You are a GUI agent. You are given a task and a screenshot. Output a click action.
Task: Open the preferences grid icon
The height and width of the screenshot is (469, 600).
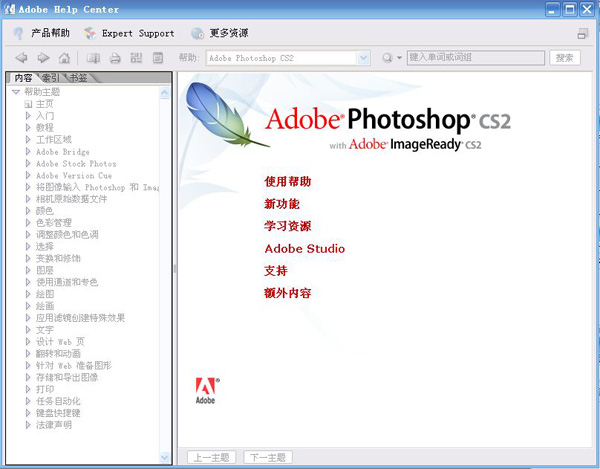point(136,58)
